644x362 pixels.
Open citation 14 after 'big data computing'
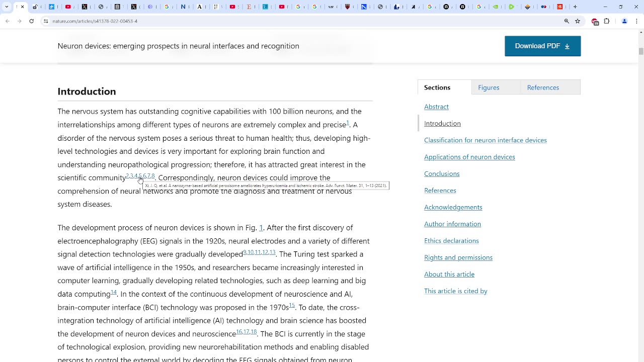[x=114, y=292]
